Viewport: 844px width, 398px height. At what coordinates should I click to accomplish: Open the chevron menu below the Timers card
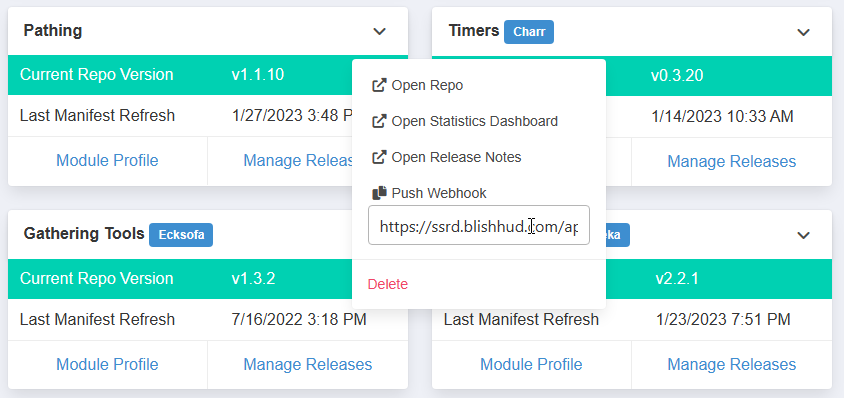(x=804, y=235)
